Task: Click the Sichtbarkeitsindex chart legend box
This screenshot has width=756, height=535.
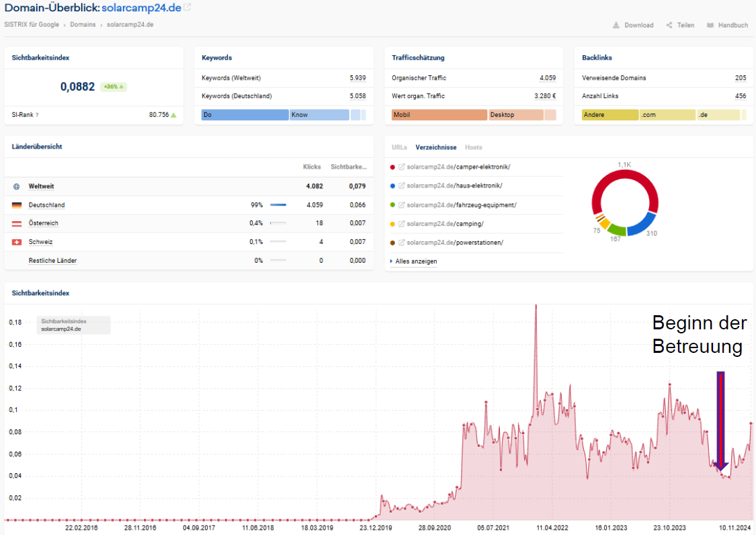Action: point(73,325)
